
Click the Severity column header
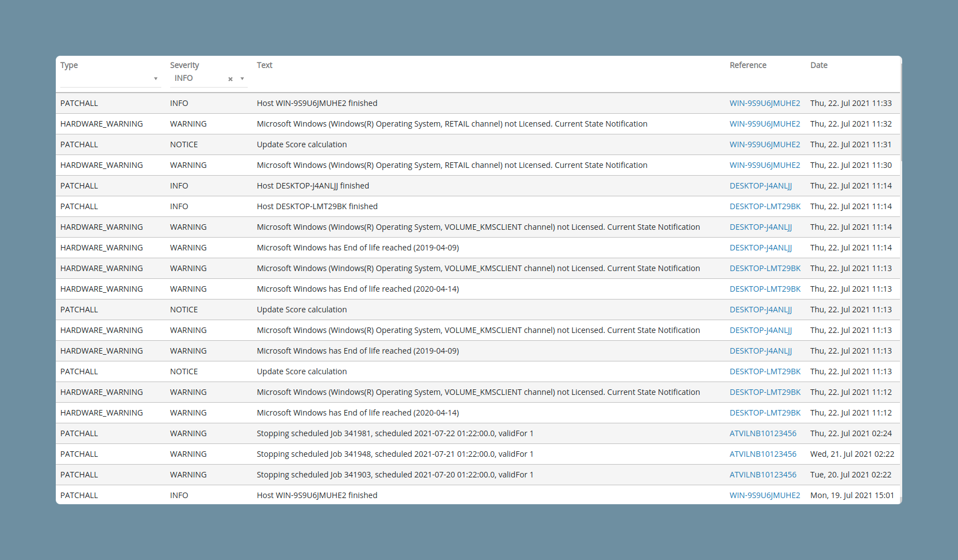[x=185, y=65]
